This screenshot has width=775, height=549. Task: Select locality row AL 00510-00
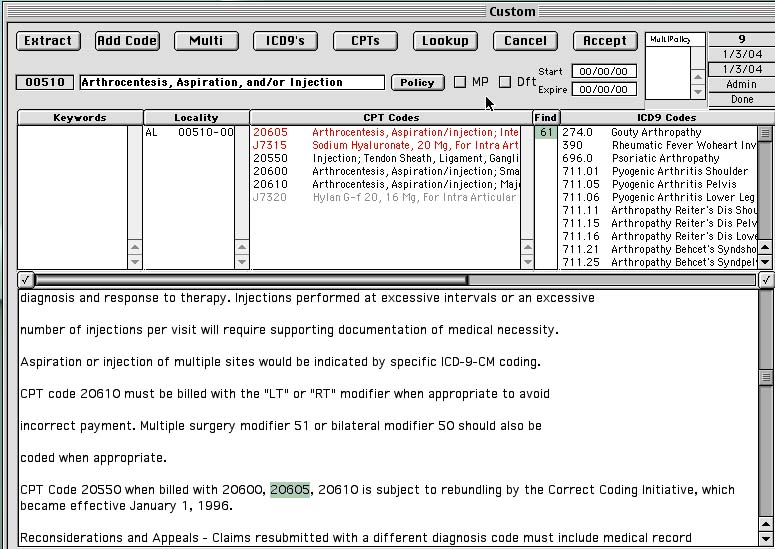click(189, 132)
